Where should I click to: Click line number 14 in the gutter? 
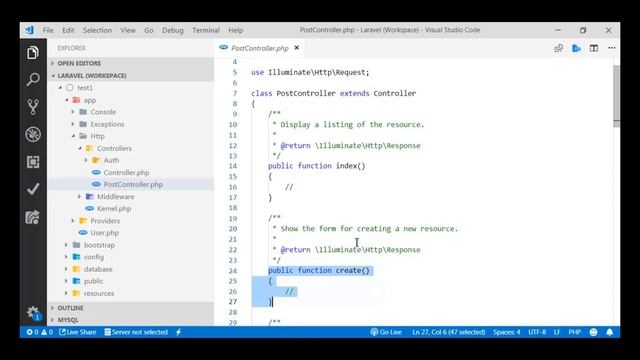232,166
